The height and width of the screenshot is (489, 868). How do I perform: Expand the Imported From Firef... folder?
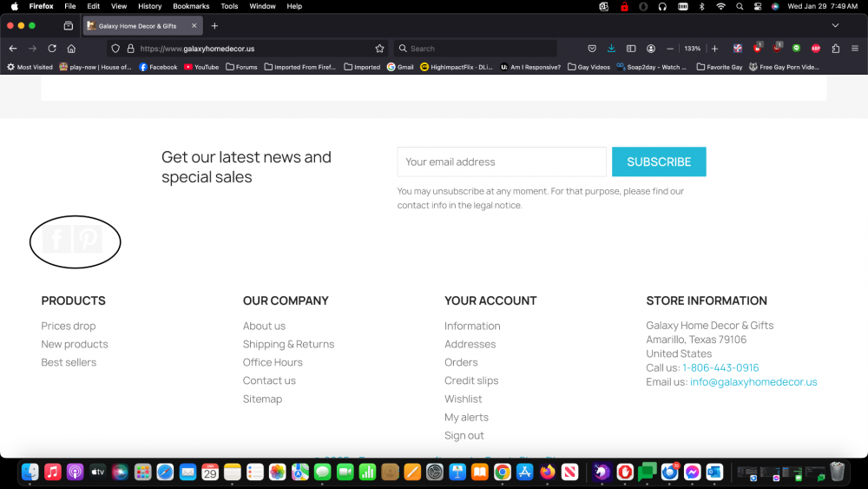(300, 67)
